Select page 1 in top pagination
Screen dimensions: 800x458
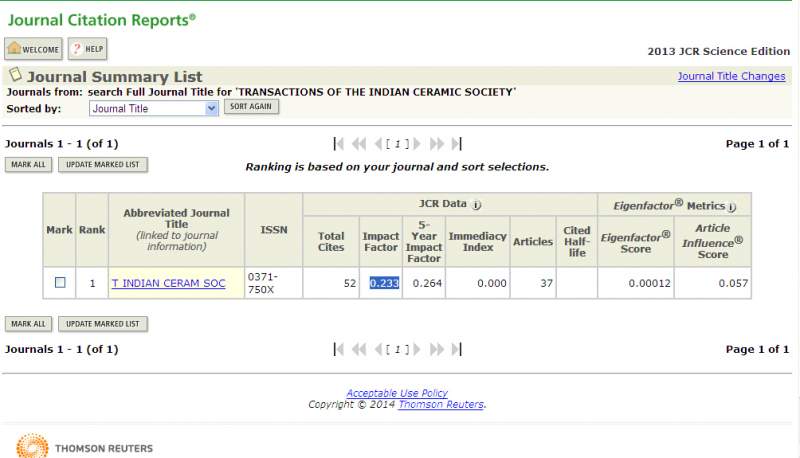[x=397, y=144]
